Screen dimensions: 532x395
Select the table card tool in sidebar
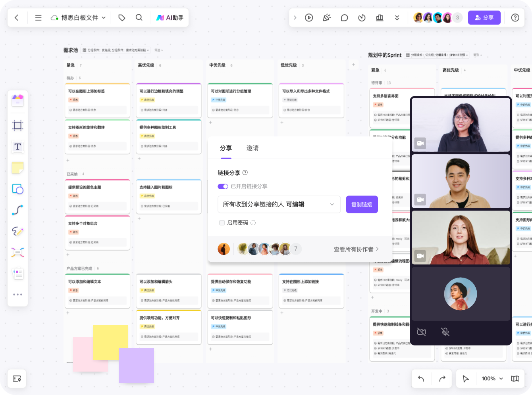[17, 274]
